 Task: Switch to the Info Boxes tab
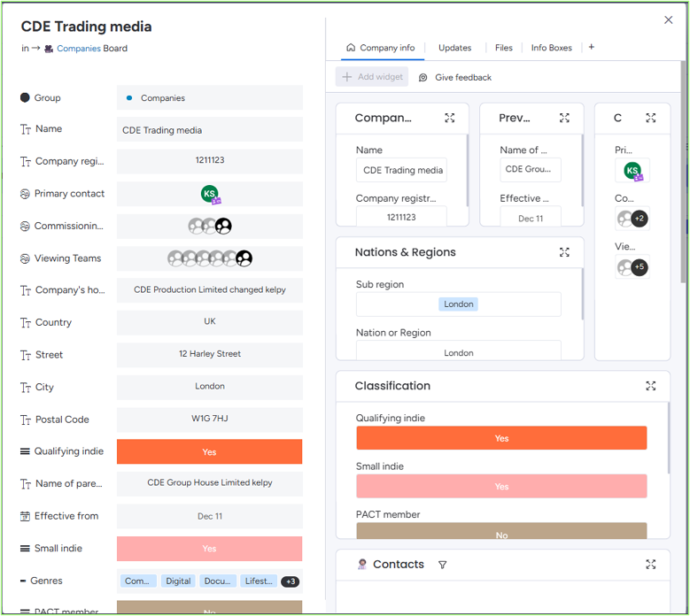(551, 48)
